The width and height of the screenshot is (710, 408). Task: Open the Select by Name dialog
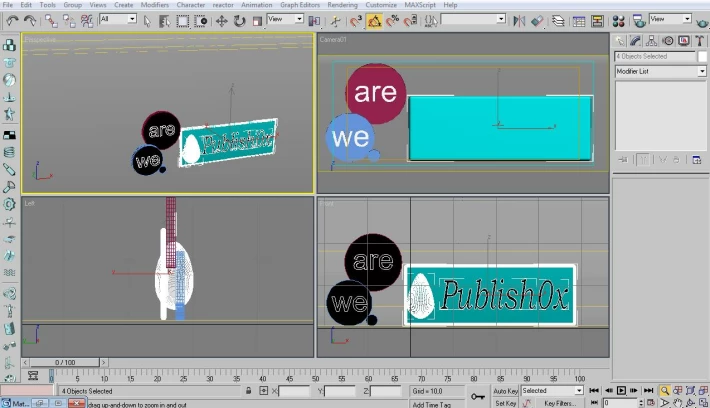(165, 21)
